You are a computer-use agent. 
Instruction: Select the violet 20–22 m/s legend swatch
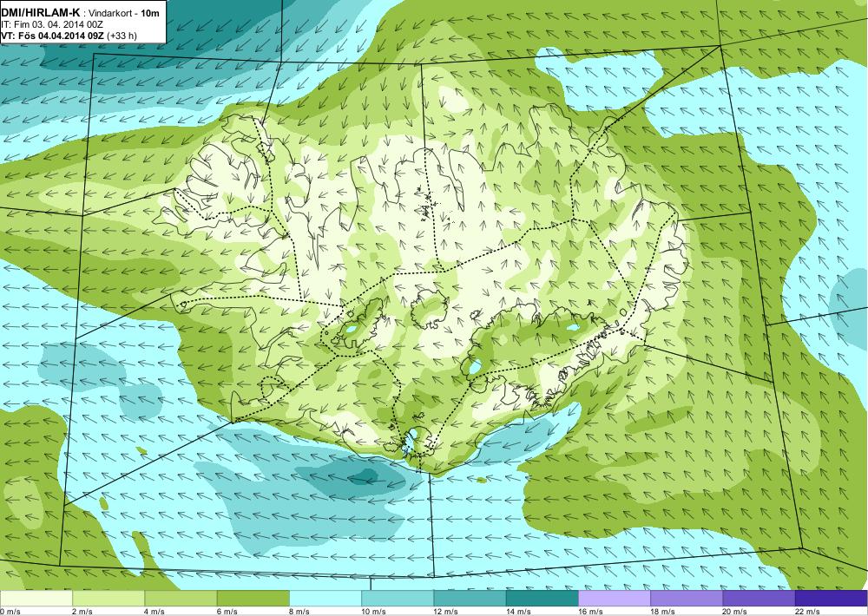point(759,599)
